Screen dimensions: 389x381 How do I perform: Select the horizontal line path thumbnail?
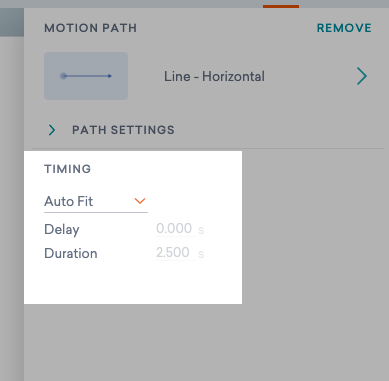pos(86,76)
